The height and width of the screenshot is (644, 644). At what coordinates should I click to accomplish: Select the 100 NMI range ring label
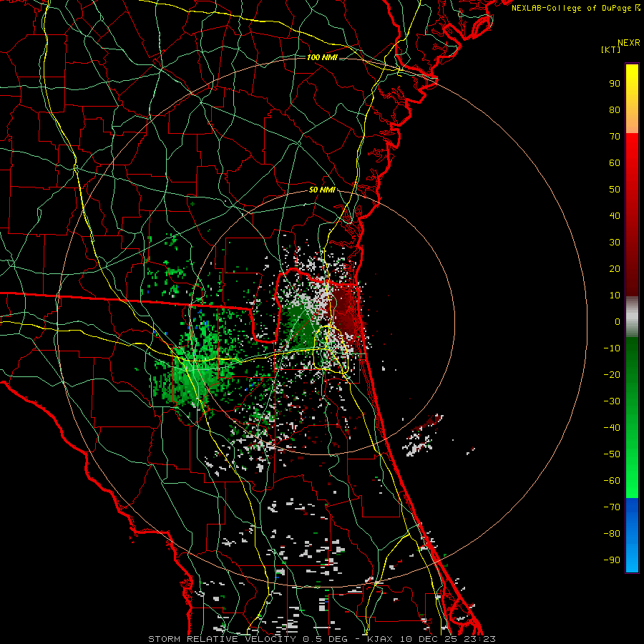pyautogui.click(x=322, y=57)
